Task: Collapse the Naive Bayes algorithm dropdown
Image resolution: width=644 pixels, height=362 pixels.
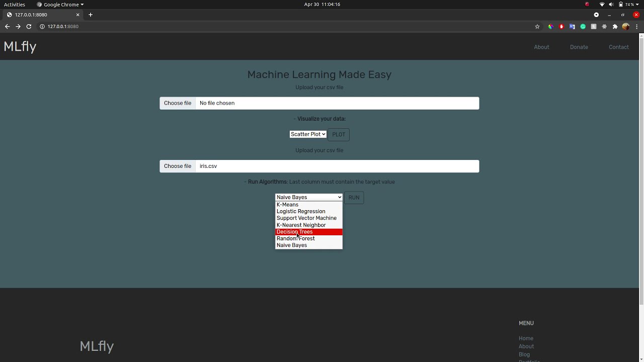Action: (x=309, y=197)
